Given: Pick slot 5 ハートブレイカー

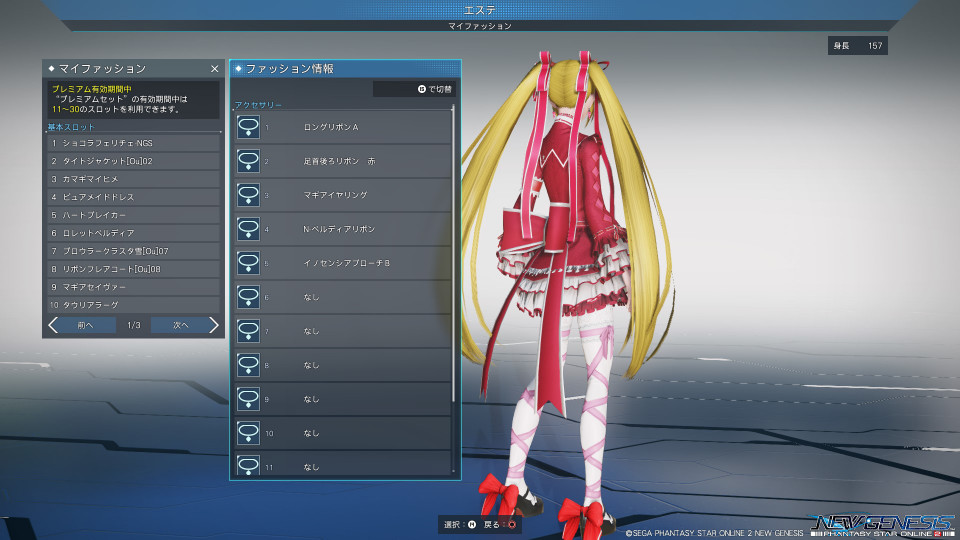Looking at the screenshot, I should point(133,215).
